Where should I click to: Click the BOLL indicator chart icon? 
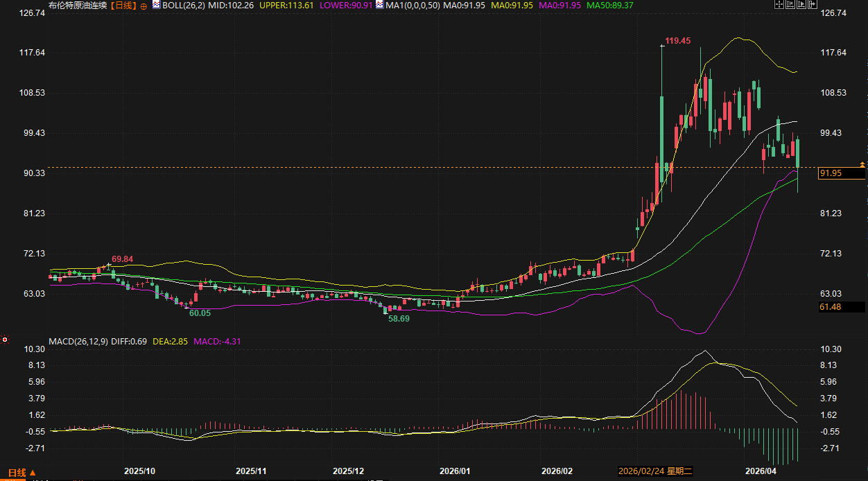click(x=156, y=5)
